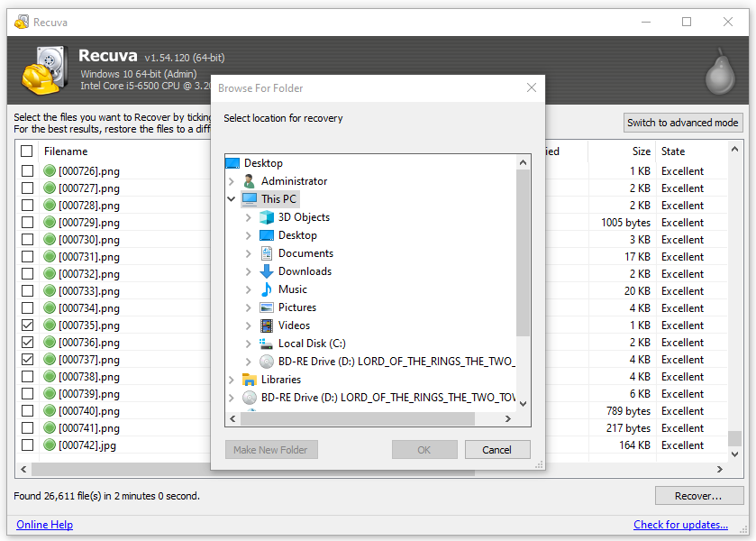
Task: Close the Browse For Folder dialog
Action: click(x=532, y=88)
